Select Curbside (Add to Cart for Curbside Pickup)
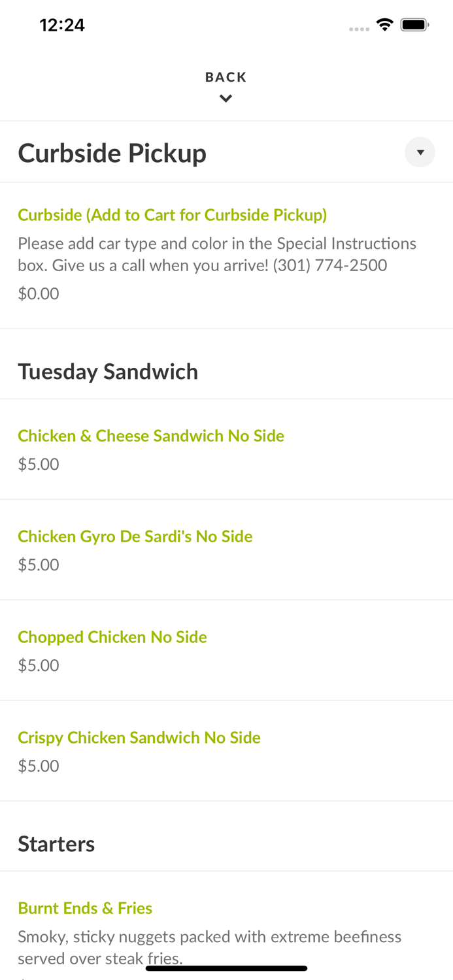The image size is (453, 980). pos(173,215)
